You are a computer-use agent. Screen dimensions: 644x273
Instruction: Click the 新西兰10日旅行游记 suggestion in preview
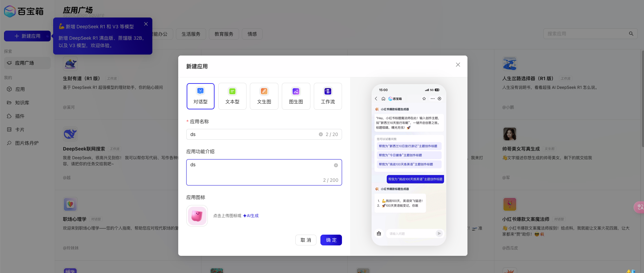click(409, 146)
